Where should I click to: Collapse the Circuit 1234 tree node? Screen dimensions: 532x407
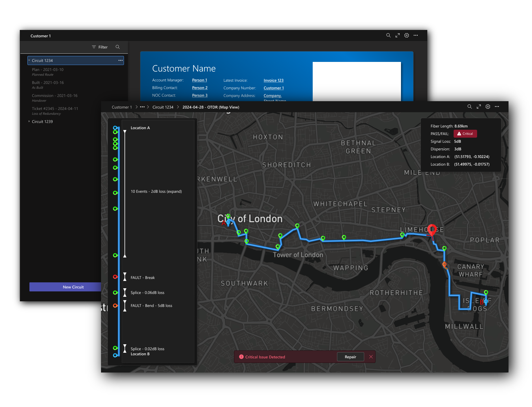[x=29, y=60]
